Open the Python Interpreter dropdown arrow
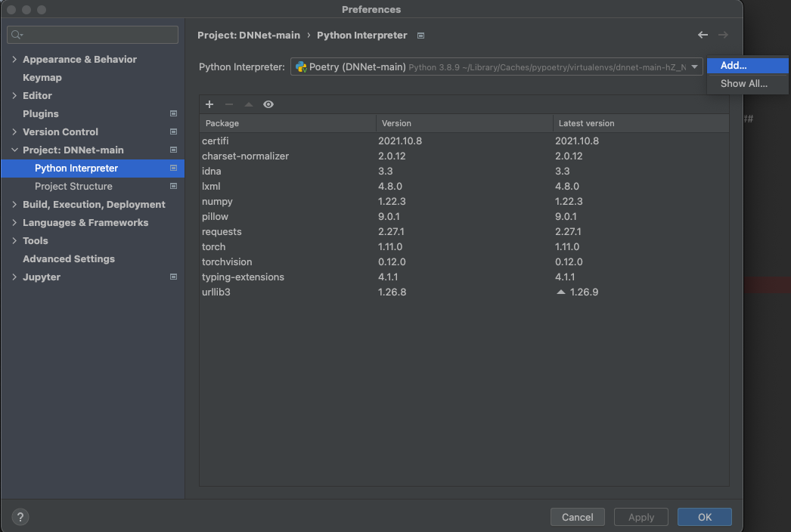This screenshot has width=791, height=532. pyautogui.click(x=695, y=67)
